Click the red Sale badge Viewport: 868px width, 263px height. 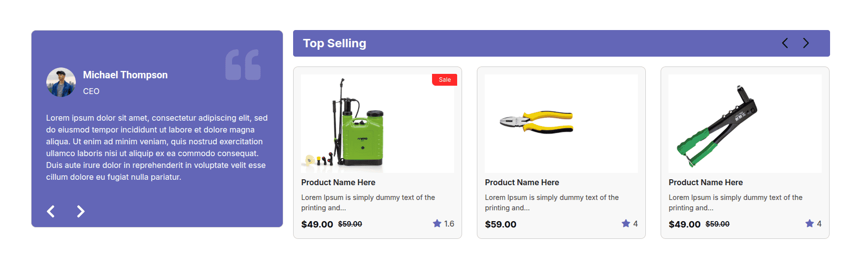[444, 80]
